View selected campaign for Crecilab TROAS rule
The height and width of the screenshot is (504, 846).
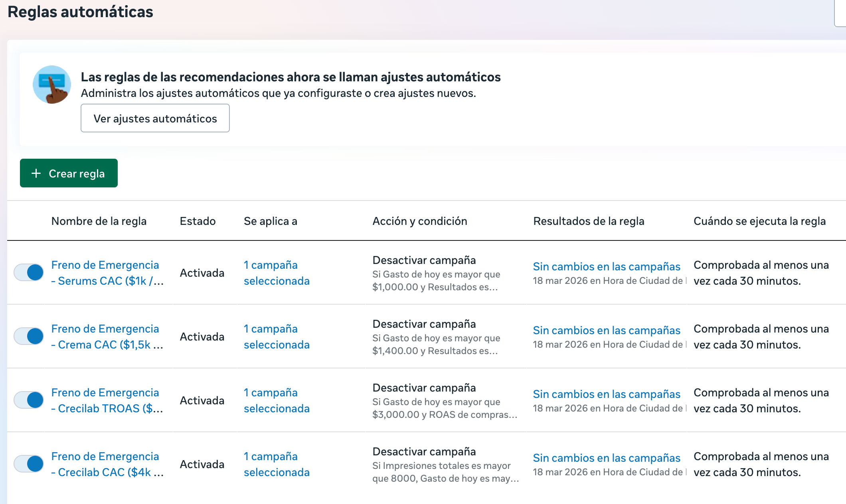276,400
